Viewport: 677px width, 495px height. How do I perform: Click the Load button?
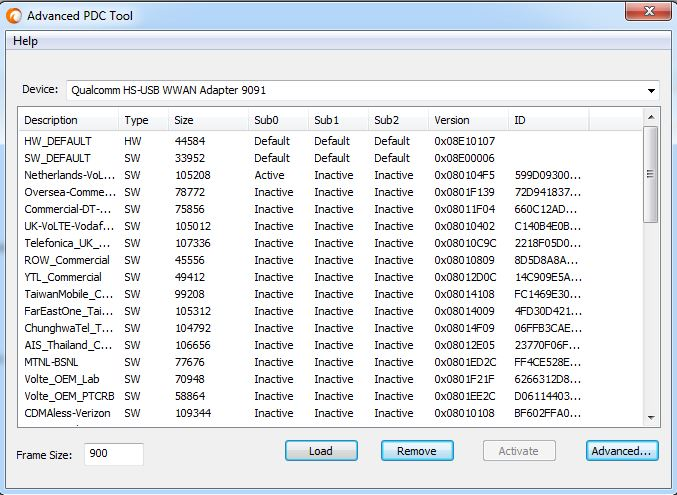click(x=321, y=451)
